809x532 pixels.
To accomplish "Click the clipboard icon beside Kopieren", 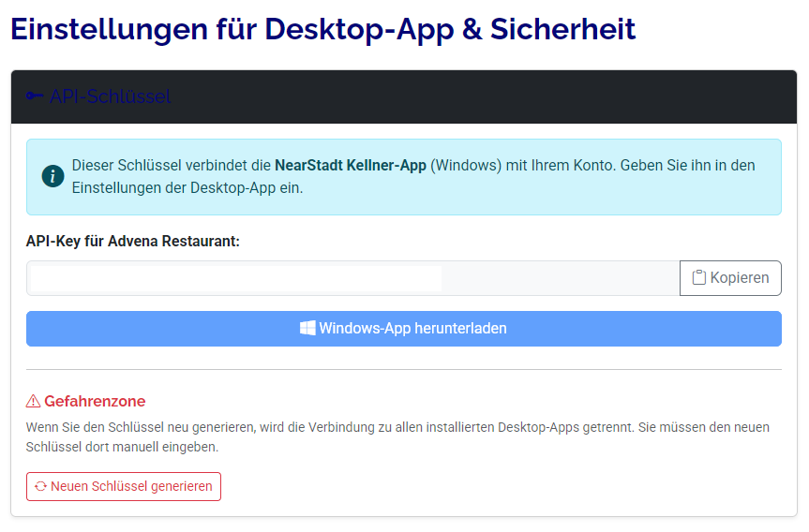I will click(698, 278).
